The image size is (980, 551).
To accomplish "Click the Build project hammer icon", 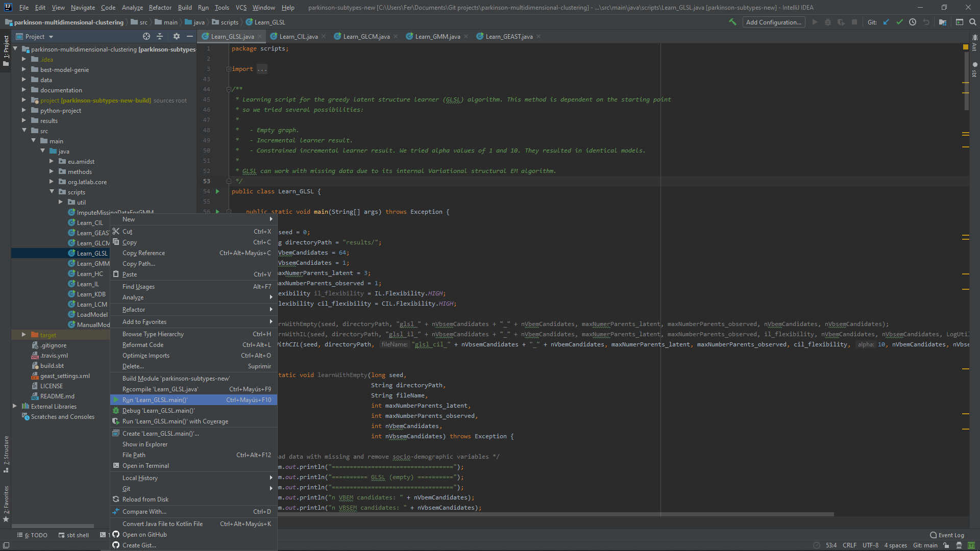I will (732, 22).
